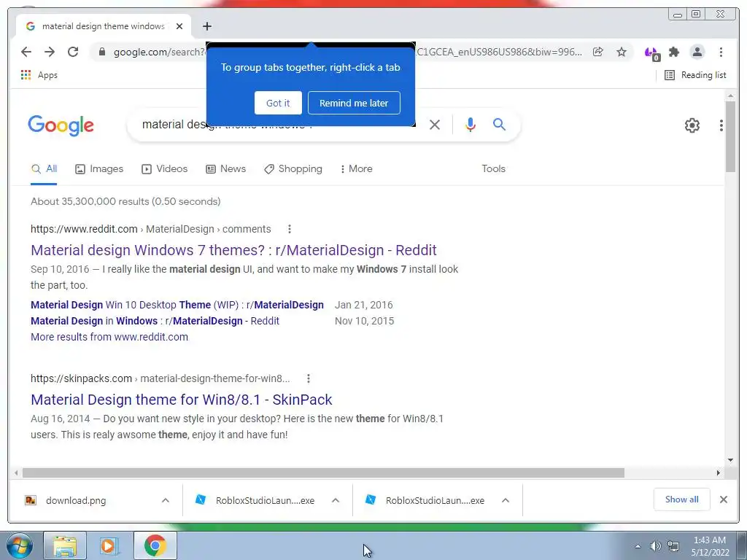The image size is (747, 560).
Task: Open the Extensions puzzle piece menu
Action: [673, 52]
